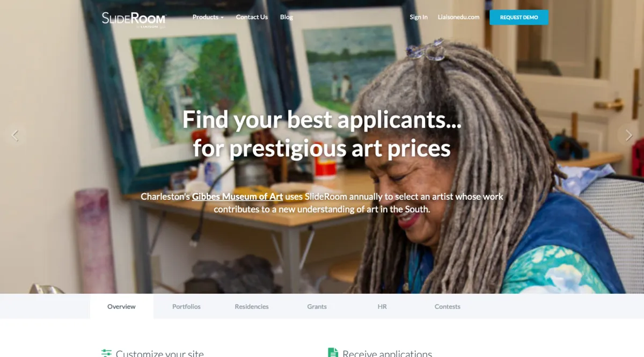Visit Liaisonedu.com link

[458, 17]
